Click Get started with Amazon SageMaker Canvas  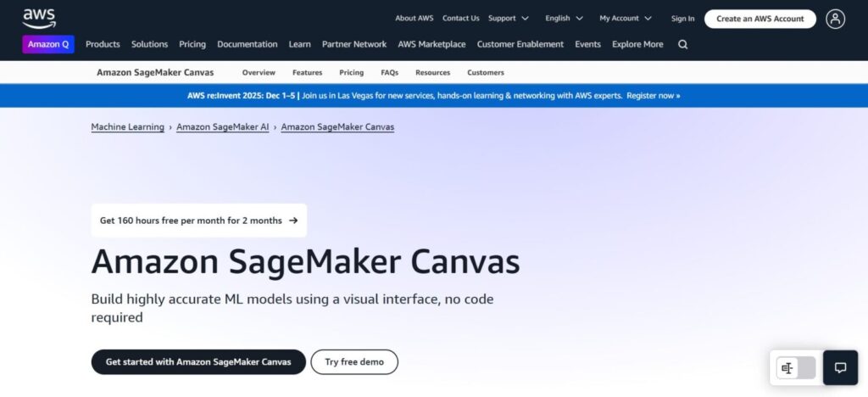pos(198,362)
